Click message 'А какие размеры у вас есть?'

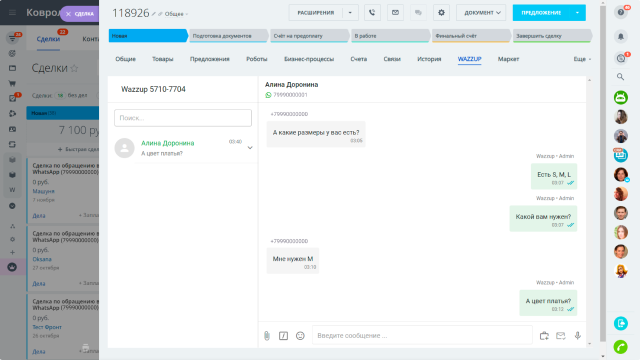pos(316,134)
